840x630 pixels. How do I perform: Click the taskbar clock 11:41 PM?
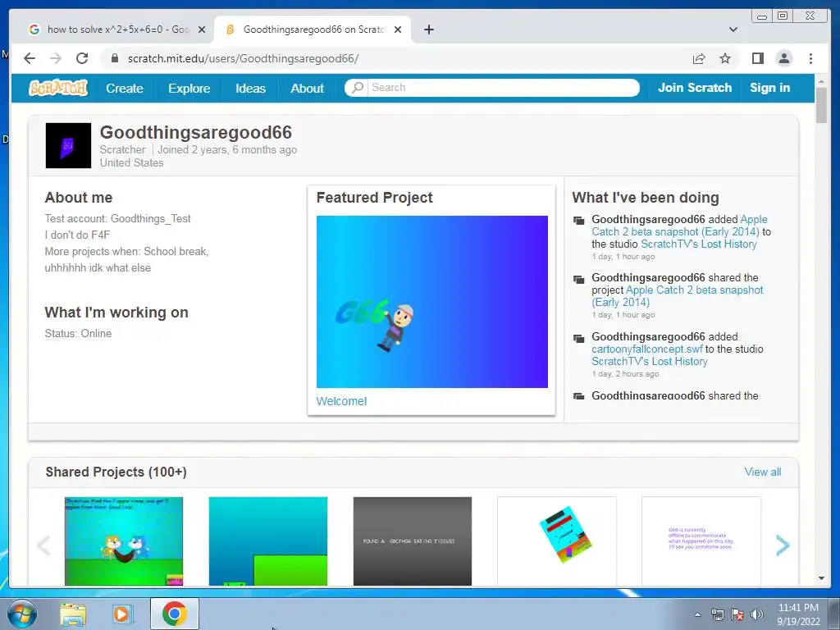[x=798, y=614]
